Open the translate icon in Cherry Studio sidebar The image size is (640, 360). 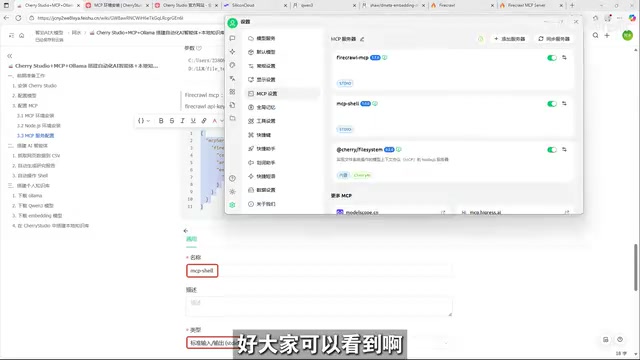coord(232,78)
